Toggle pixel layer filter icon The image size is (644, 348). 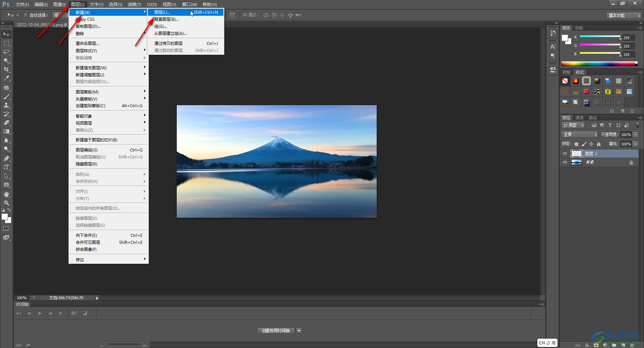pyautogui.click(x=594, y=125)
